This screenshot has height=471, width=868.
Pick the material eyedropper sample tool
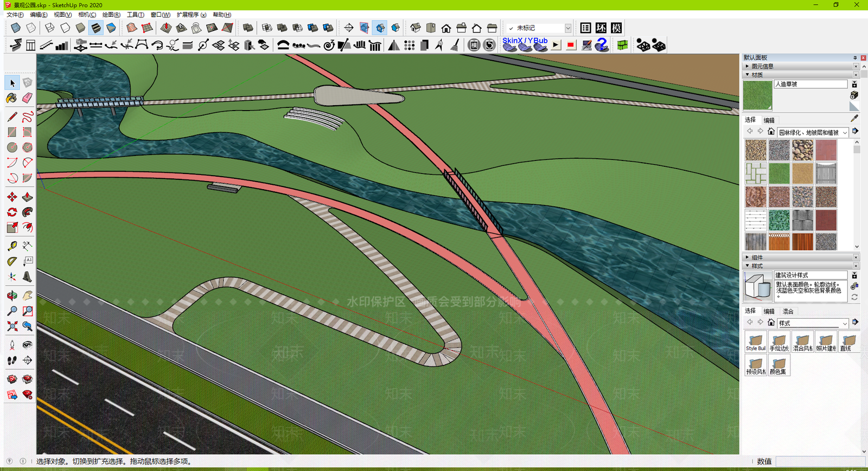point(854,118)
